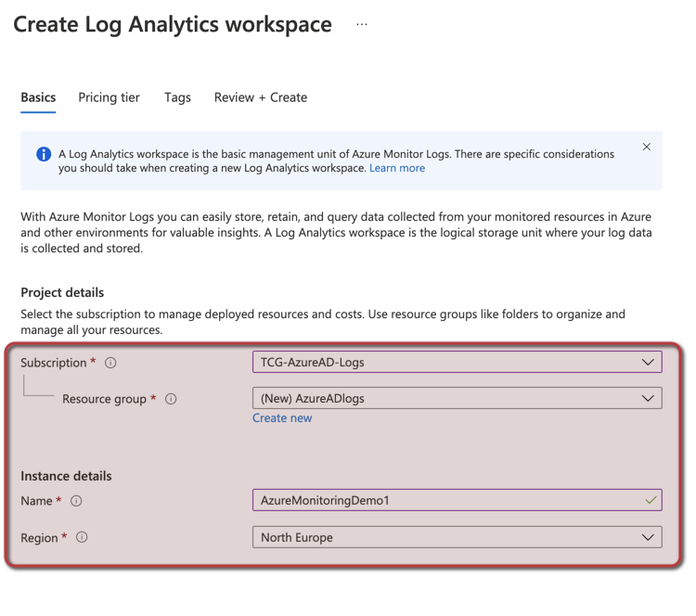The height and width of the screenshot is (616, 696).
Task: Click the Instance details section heading
Action: click(x=66, y=476)
